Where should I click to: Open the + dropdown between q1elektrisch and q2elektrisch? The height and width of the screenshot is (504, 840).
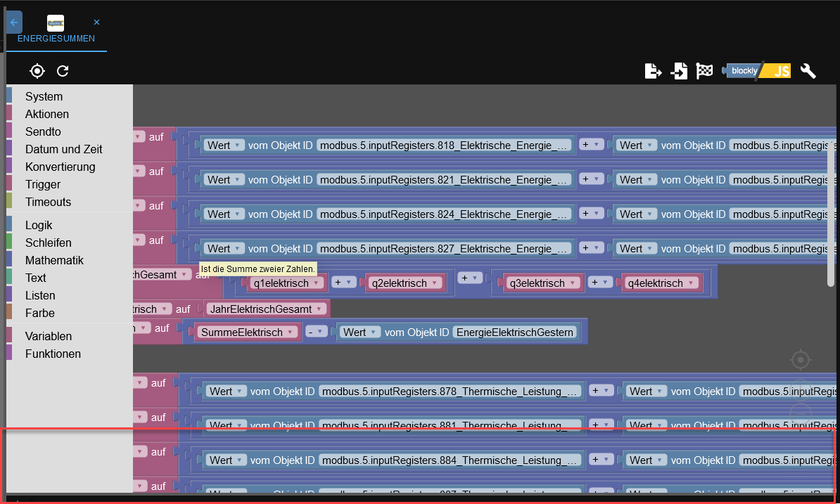click(343, 282)
